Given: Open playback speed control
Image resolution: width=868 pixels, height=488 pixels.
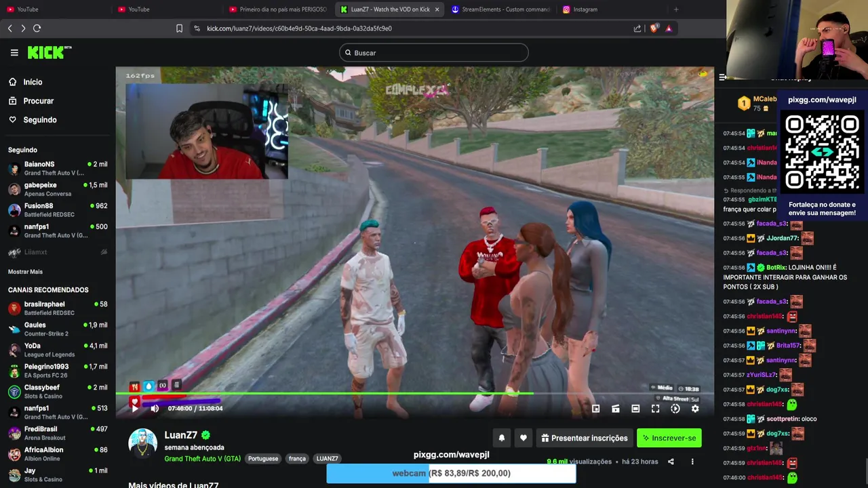Looking at the screenshot, I should pyautogui.click(x=675, y=409).
